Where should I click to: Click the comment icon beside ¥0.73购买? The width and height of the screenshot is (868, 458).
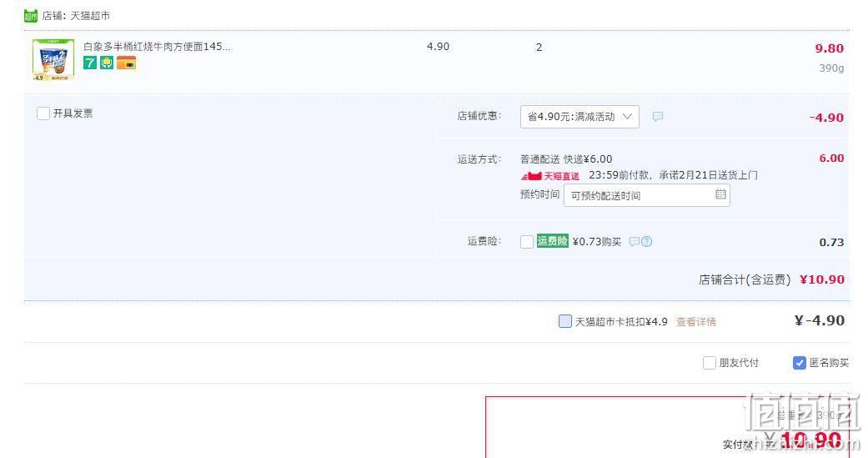pyautogui.click(x=635, y=241)
